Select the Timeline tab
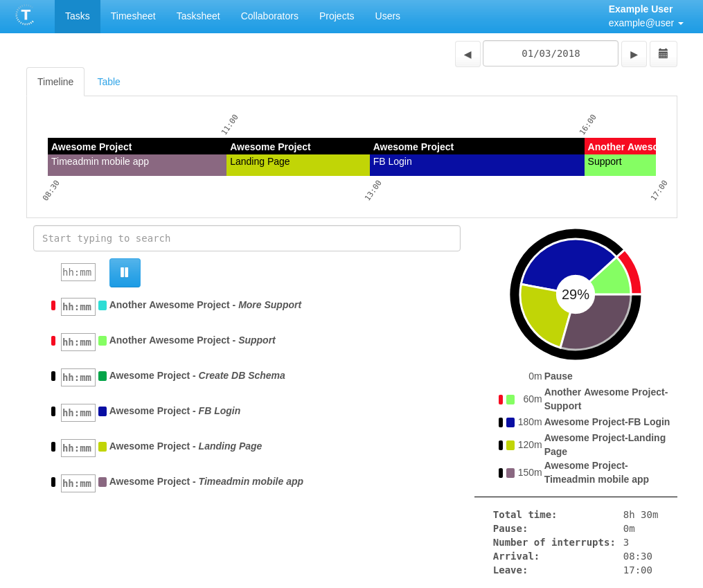Image resolution: width=703 pixels, height=588 pixels. [x=55, y=82]
